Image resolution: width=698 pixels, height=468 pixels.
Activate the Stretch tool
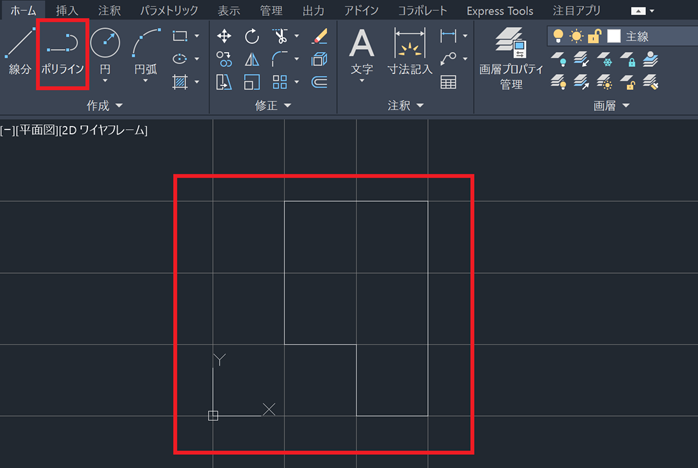(x=224, y=82)
